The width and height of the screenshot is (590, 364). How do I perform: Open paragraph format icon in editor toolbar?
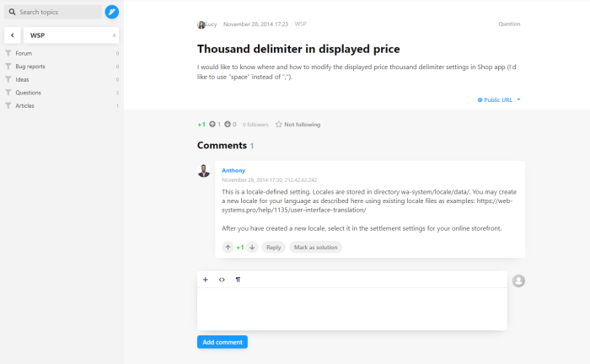click(x=238, y=279)
